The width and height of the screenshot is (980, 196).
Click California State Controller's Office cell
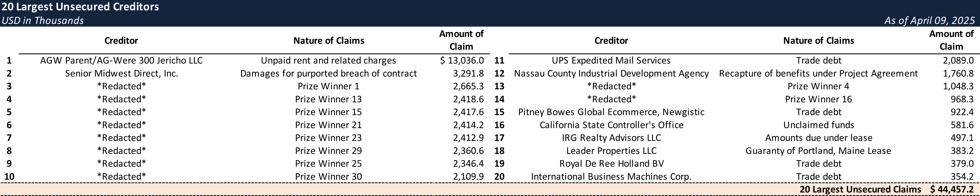click(611, 125)
